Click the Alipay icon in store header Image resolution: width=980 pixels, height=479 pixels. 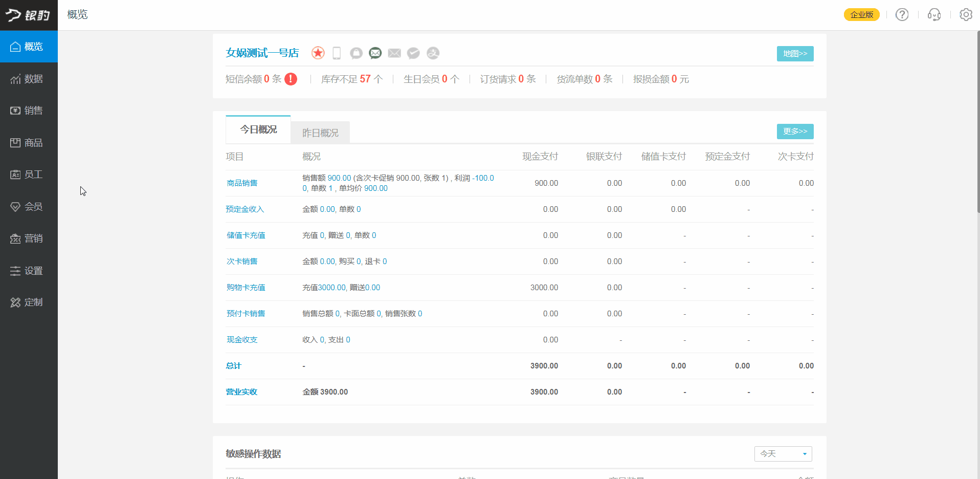click(x=433, y=53)
